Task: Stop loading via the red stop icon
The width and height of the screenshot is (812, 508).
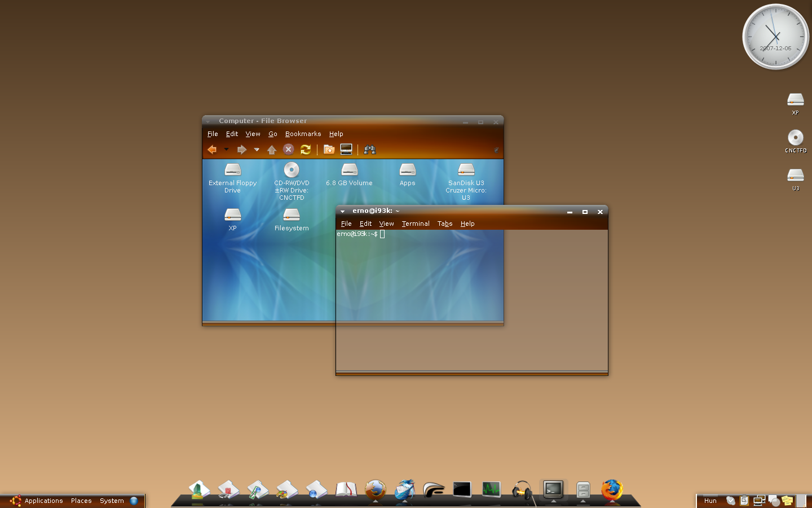Action: (289, 150)
